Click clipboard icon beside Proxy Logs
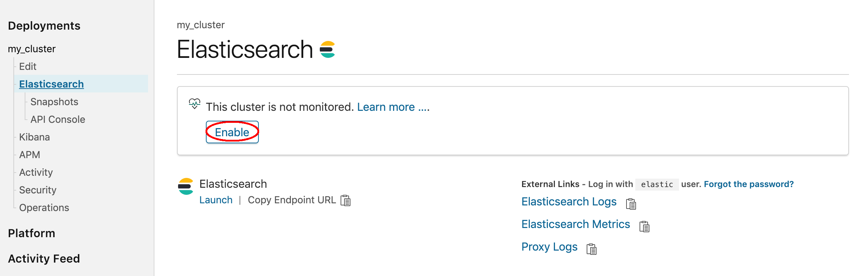Screen dimensions: 868x276 coord(591,249)
